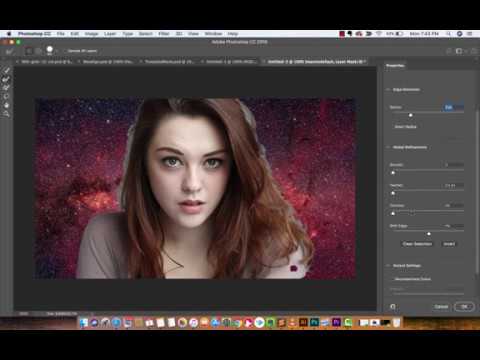Image resolution: width=480 pixels, height=360 pixels.
Task: Open the brush size picker in options bar
Action: click(x=50, y=51)
